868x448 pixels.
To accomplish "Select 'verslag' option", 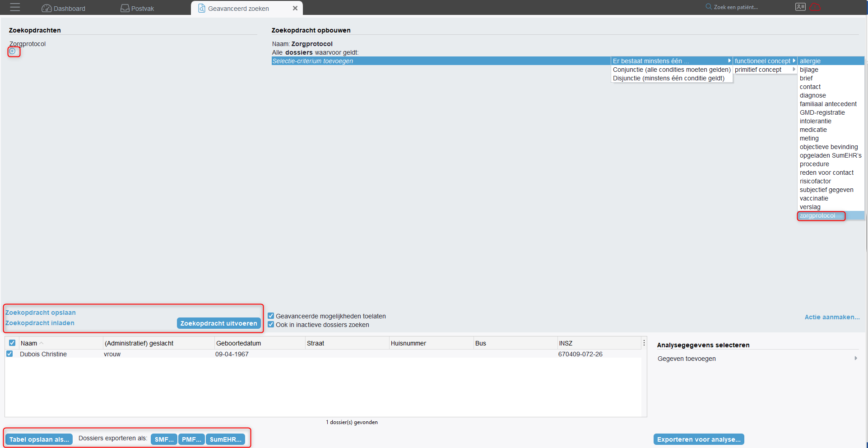I will 831,207.
